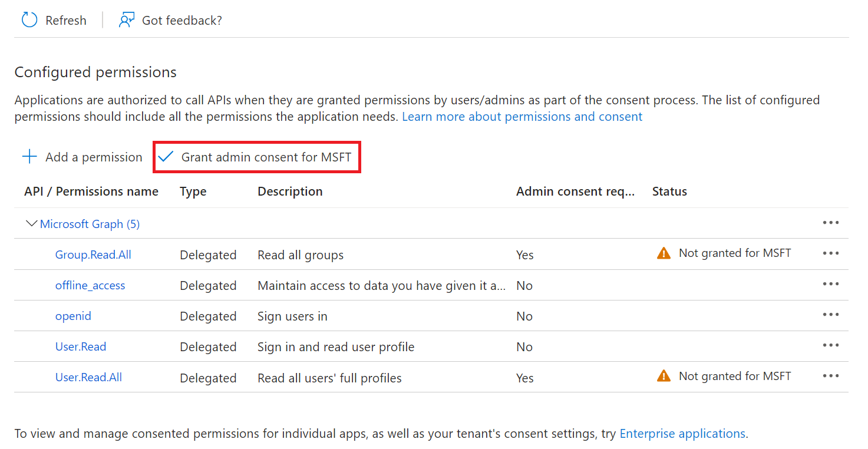The width and height of the screenshot is (868, 449).
Task: Click warning icon in Group.Read.All row
Action: (x=664, y=253)
